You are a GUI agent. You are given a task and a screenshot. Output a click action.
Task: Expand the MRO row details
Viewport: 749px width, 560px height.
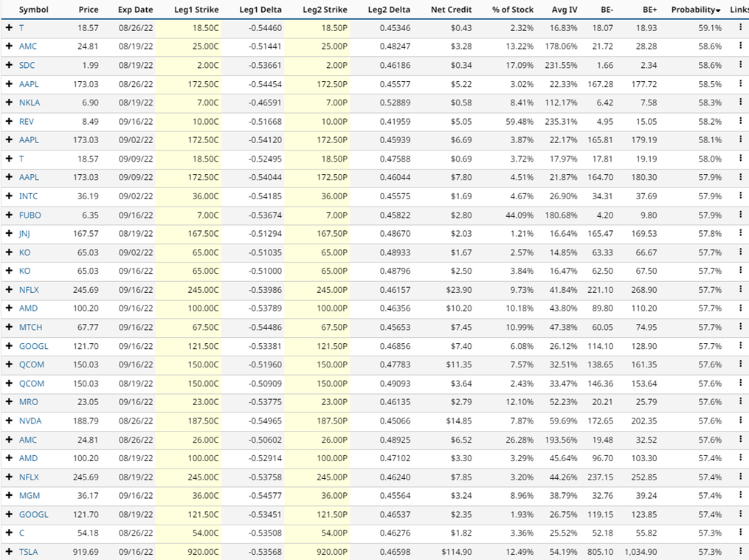tap(9, 401)
